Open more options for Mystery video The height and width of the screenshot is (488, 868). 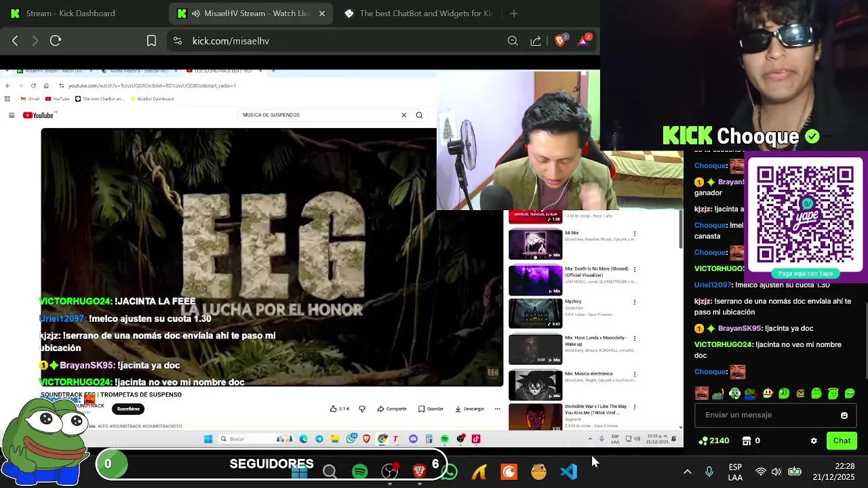coord(635,302)
